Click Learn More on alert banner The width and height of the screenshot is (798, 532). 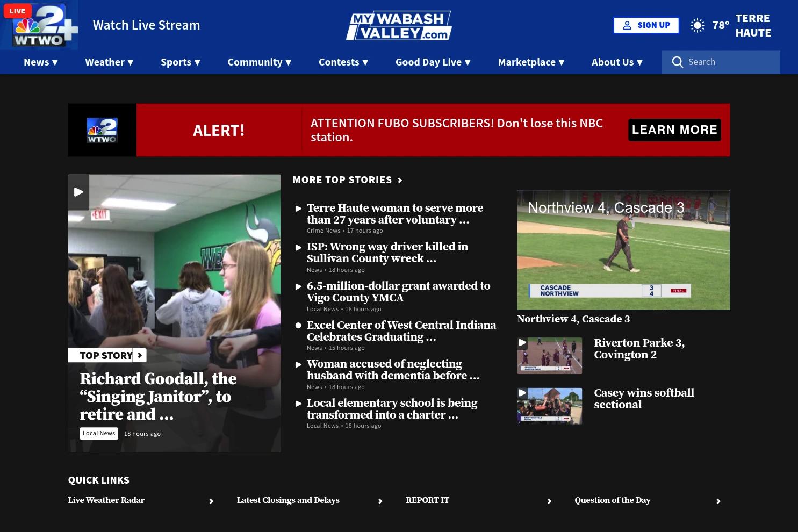pyautogui.click(x=674, y=130)
